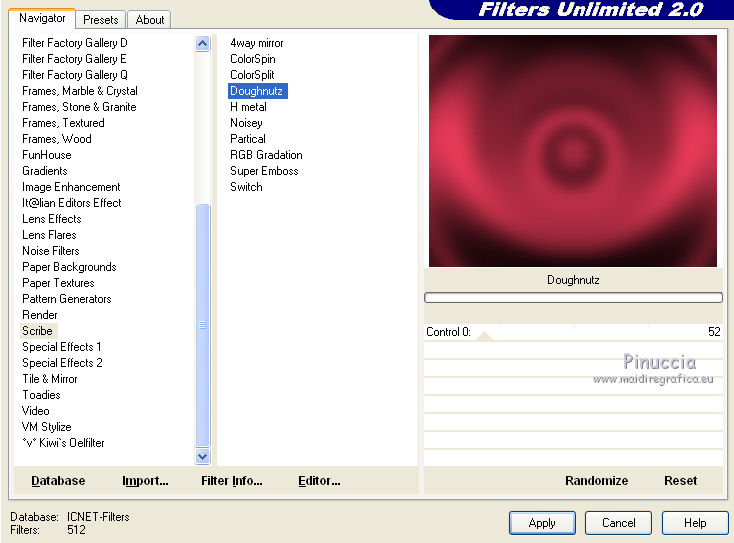Choose the H metal filter

pyautogui.click(x=248, y=107)
